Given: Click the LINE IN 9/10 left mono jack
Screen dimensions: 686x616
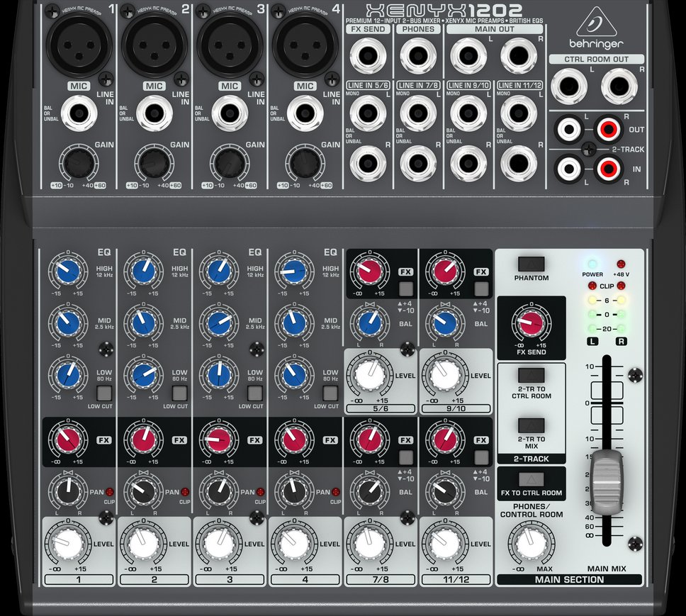Looking at the screenshot, I should coord(468,113).
